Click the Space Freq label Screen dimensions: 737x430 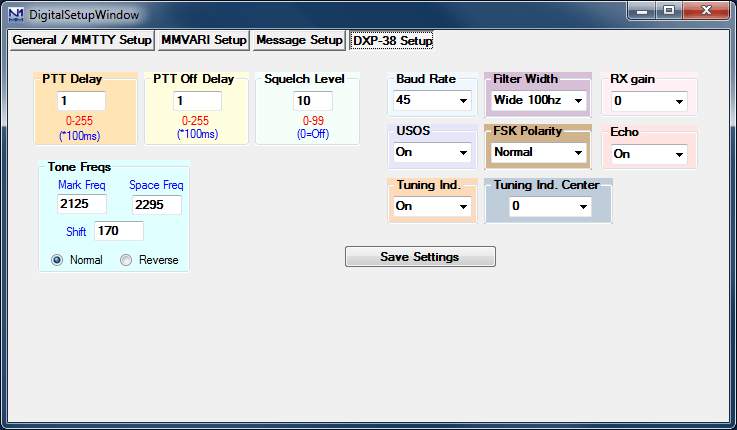pos(156,185)
